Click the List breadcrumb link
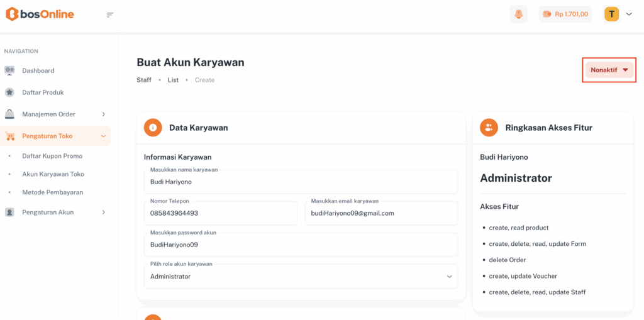644x320 pixels. click(173, 80)
